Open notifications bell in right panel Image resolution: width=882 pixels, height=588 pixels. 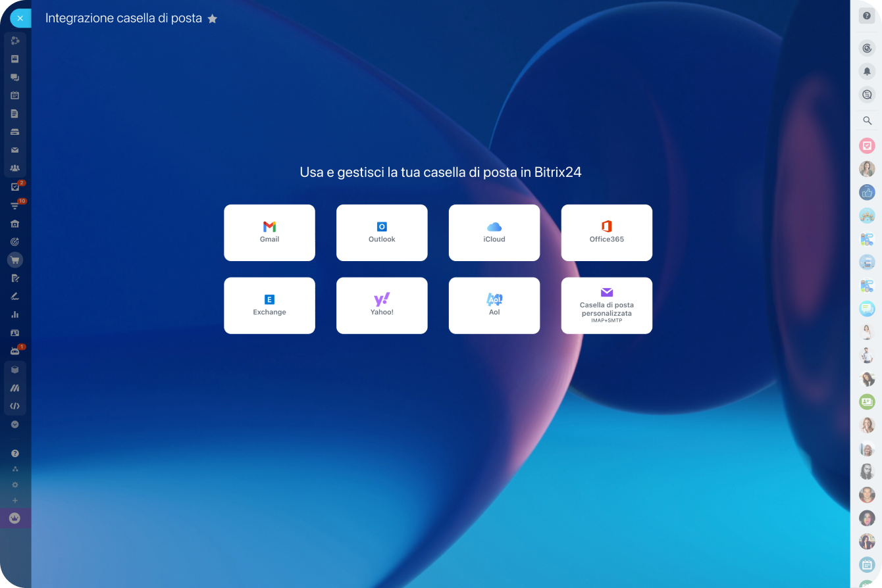point(867,71)
